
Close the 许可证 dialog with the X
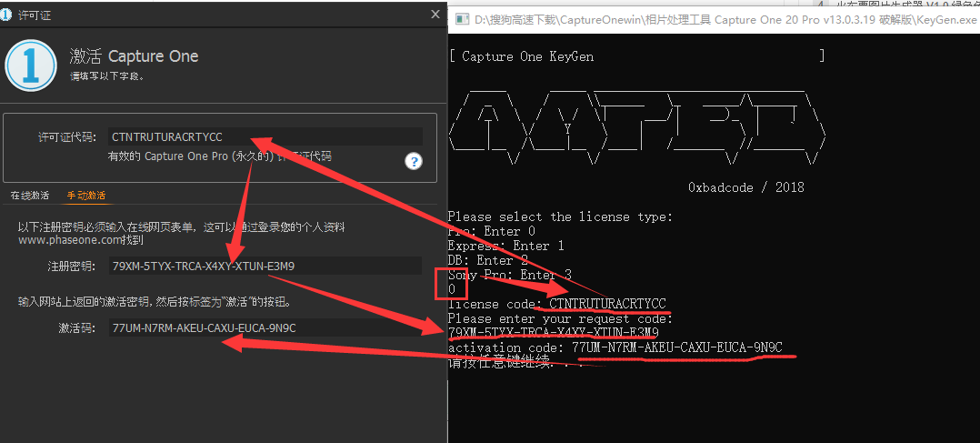coord(435,15)
